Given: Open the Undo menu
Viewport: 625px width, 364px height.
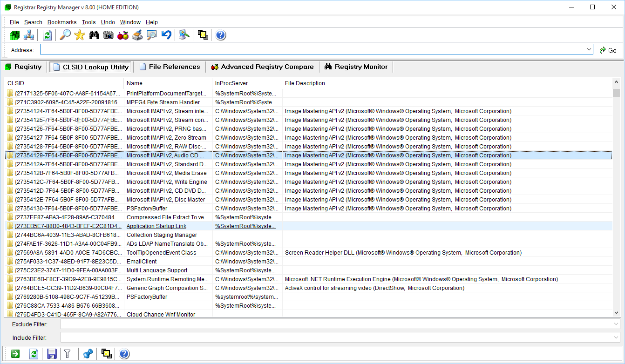Looking at the screenshot, I should coord(108,22).
